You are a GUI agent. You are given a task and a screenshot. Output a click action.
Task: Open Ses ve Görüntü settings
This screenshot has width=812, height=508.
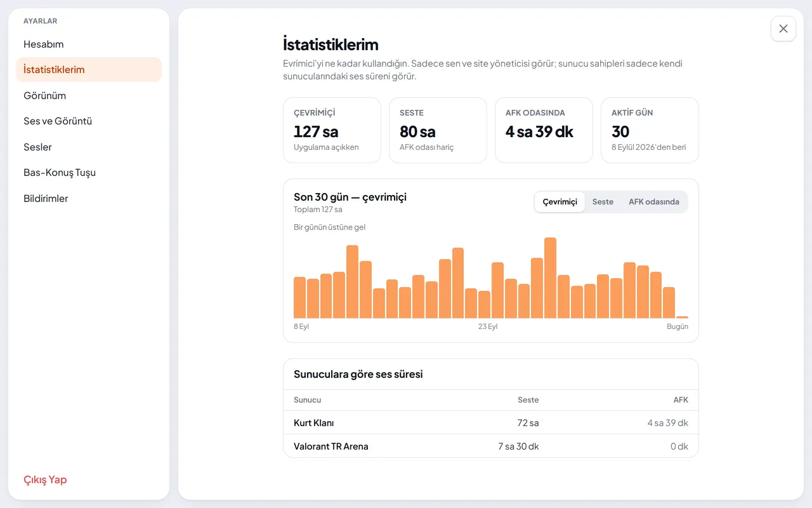coord(89,121)
